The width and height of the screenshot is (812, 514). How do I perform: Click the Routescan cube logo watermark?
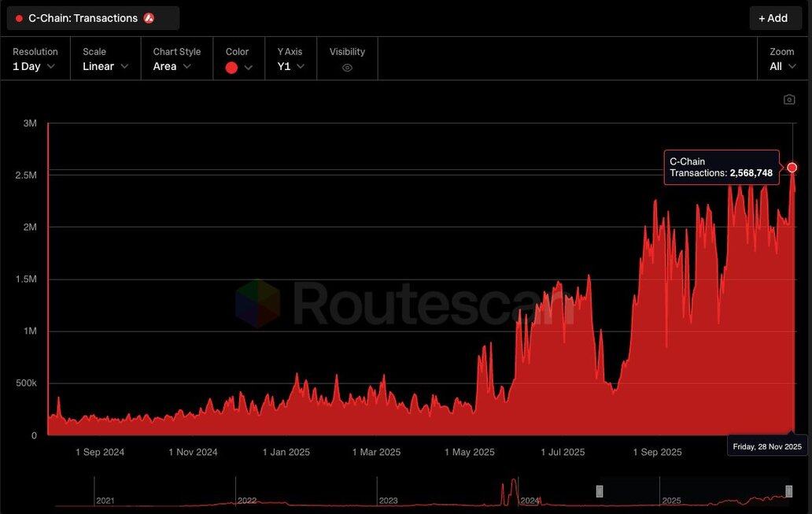(258, 303)
